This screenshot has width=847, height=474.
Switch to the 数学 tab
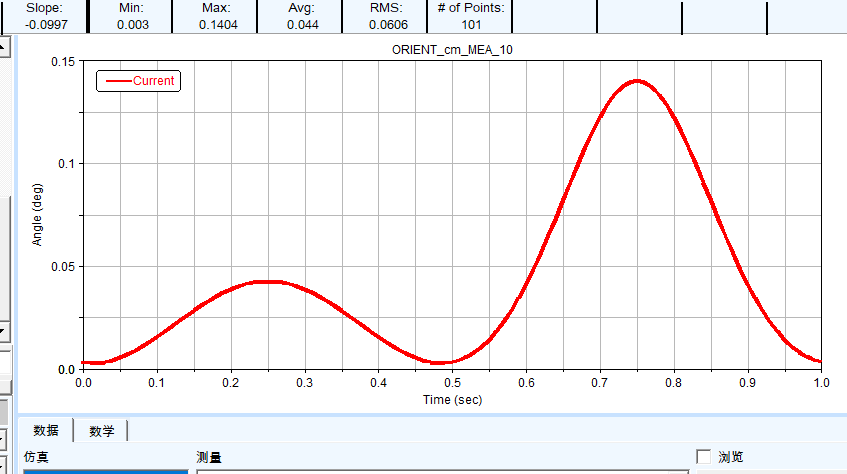click(x=102, y=431)
